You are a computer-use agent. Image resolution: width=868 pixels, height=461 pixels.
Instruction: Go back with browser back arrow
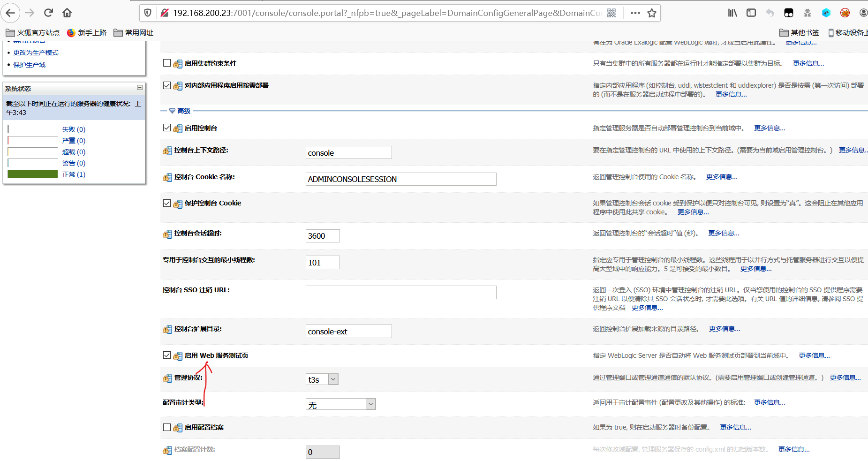pyautogui.click(x=10, y=13)
